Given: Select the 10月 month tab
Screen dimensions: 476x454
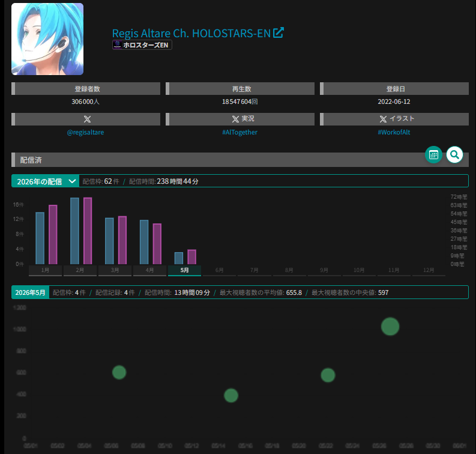Looking at the screenshot, I should 359,270.
